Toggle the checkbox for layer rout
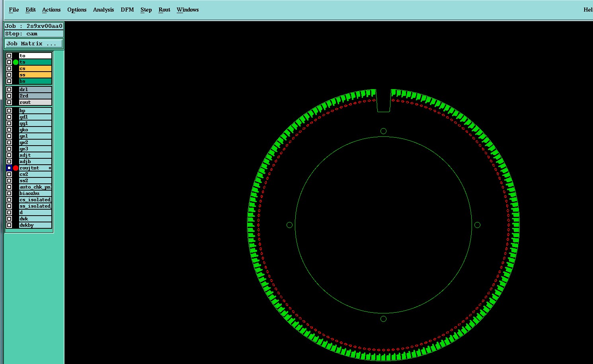Image resolution: width=593 pixels, height=364 pixels. point(9,102)
